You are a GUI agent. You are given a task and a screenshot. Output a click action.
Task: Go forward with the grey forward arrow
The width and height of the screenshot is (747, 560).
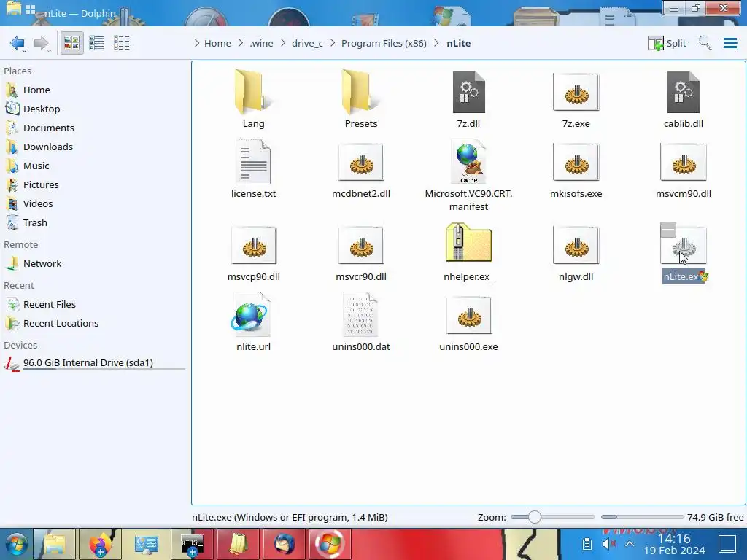point(42,43)
